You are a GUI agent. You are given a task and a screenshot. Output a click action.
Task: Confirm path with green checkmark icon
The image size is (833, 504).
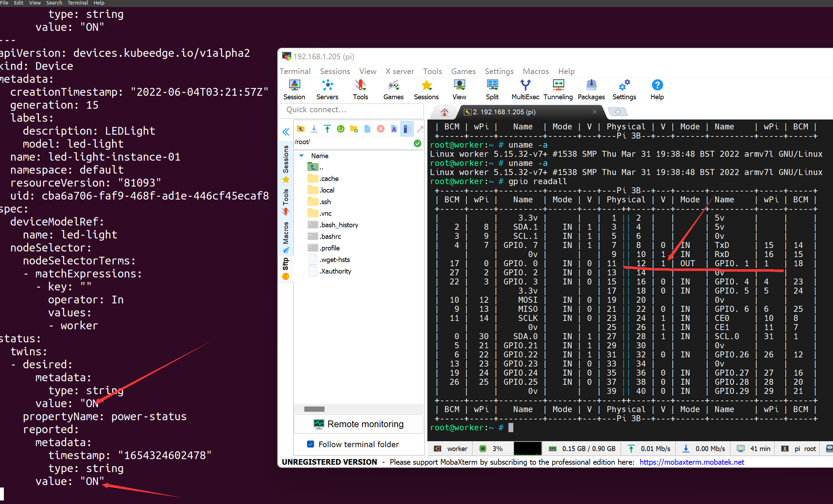[417, 143]
